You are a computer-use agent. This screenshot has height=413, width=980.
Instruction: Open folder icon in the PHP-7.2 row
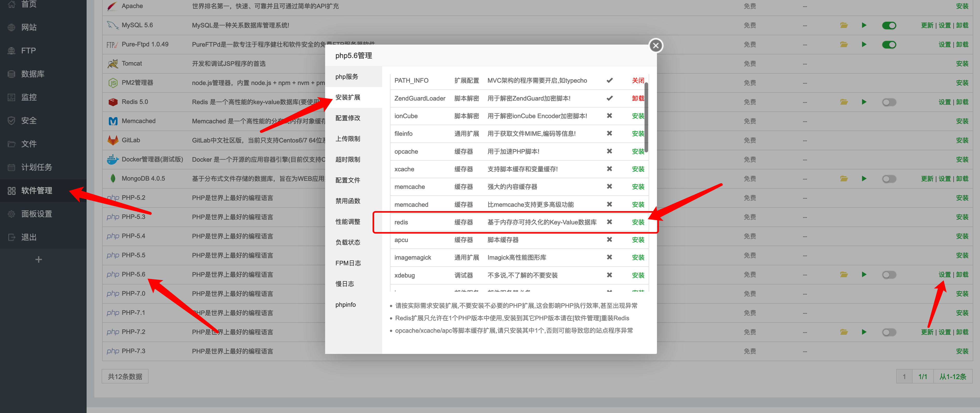tap(843, 332)
